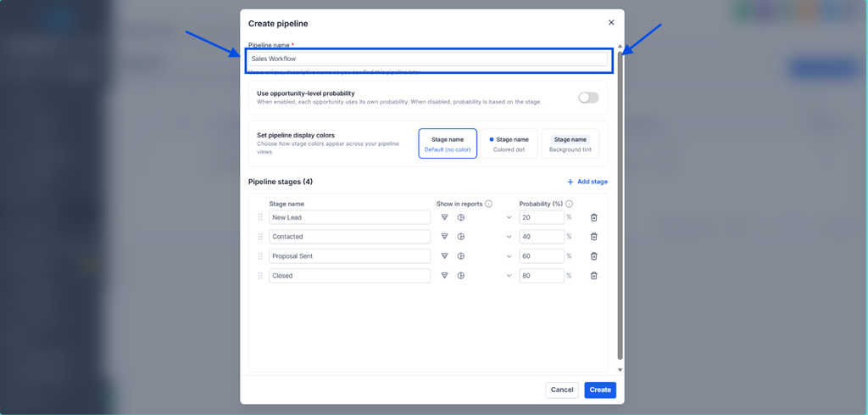The width and height of the screenshot is (868, 415).
Task: Grab drag handle of New Lead stage
Action: pos(260,217)
